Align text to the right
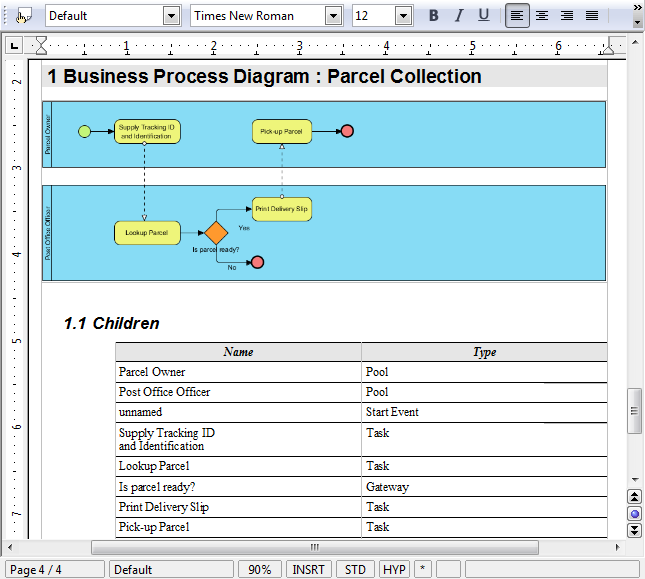This screenshot has height=579, width=645. click(x=567, y=16)
